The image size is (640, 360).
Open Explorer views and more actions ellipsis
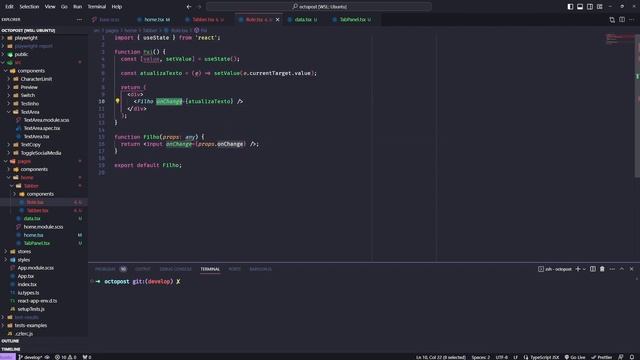(79, 19)
